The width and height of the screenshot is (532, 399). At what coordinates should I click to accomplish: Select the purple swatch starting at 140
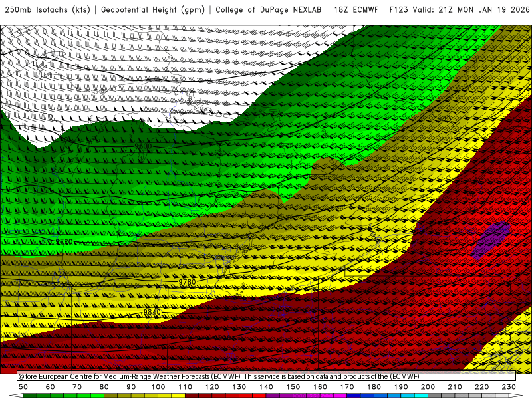273,396
